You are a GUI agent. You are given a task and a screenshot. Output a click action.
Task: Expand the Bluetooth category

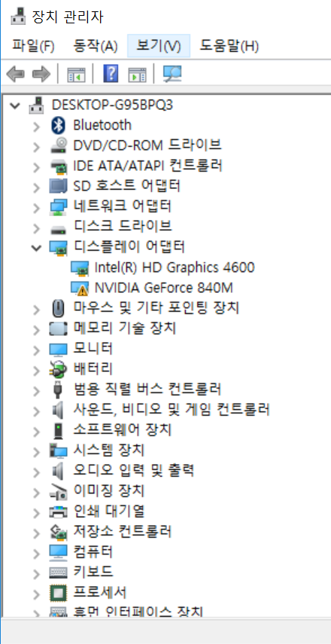coord(37,126)
